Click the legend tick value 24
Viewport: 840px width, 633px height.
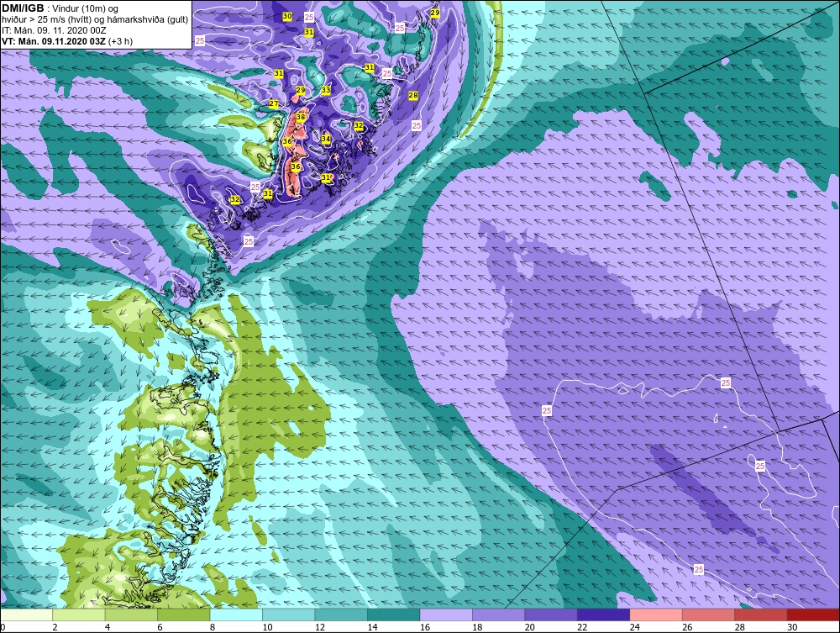coord(635,627)
